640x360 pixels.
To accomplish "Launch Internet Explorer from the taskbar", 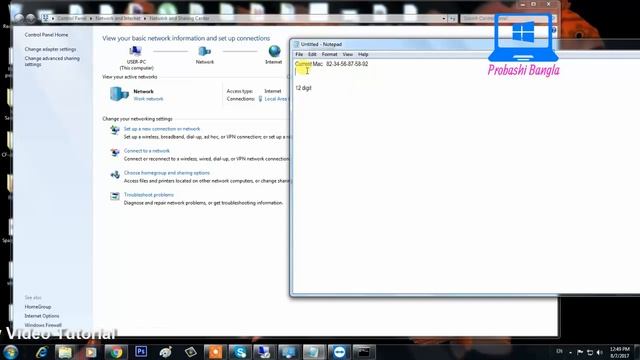I will point(41,352).
